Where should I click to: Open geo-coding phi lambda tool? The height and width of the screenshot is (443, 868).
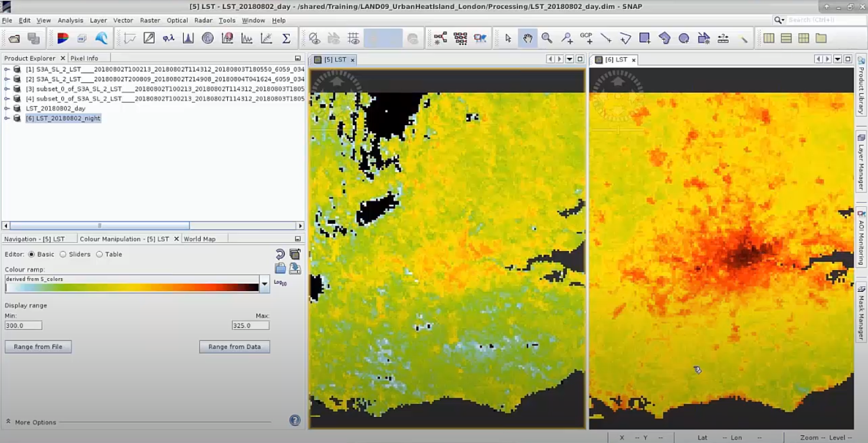click(169, 38)
